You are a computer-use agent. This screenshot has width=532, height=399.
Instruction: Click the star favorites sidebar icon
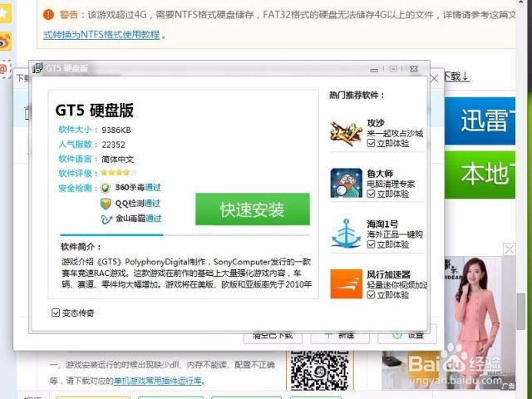click(x=6, y=13)
